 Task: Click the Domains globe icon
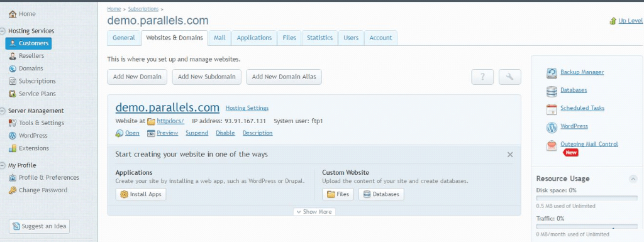[x=13, y=69]
